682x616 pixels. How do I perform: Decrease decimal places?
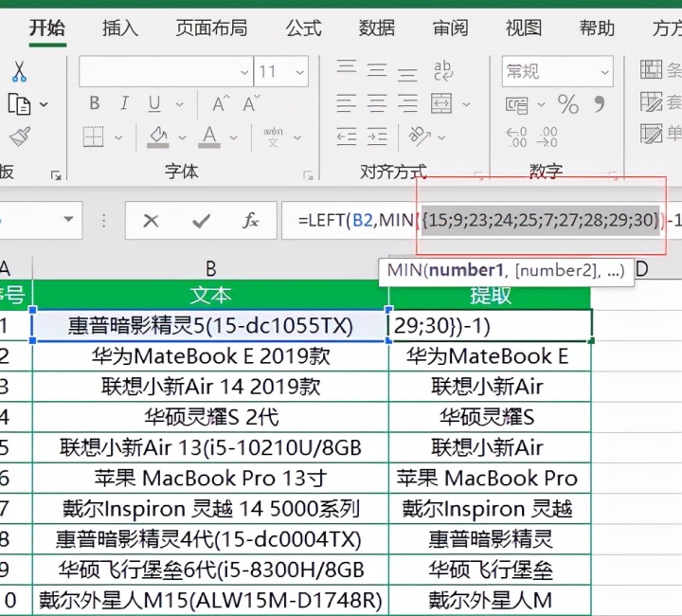click(547, 137)
